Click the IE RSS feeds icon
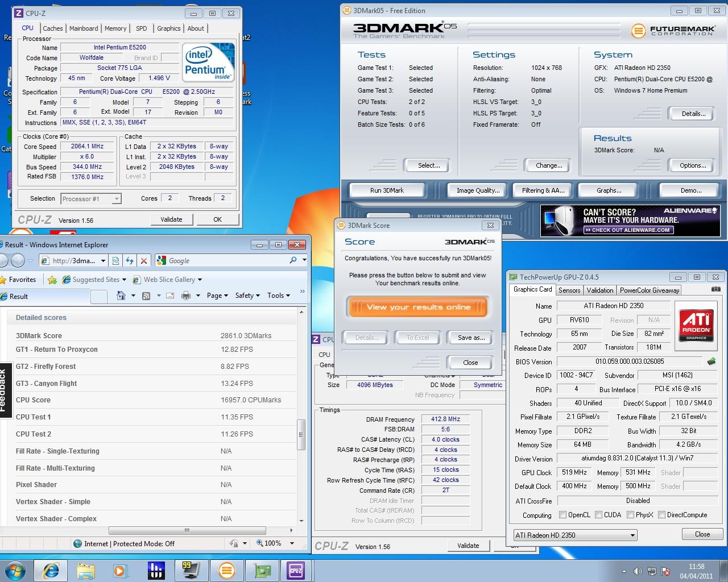 pyautogui.click(x=146, y=296)
